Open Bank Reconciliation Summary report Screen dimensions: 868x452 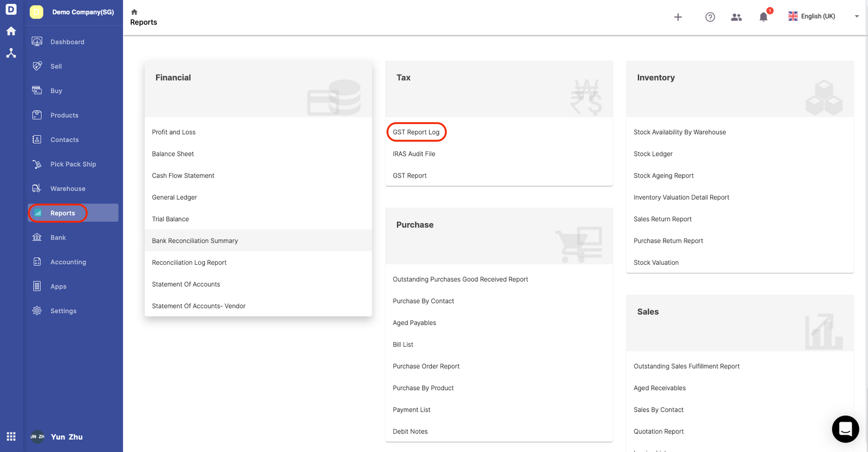tap(195, 240)
